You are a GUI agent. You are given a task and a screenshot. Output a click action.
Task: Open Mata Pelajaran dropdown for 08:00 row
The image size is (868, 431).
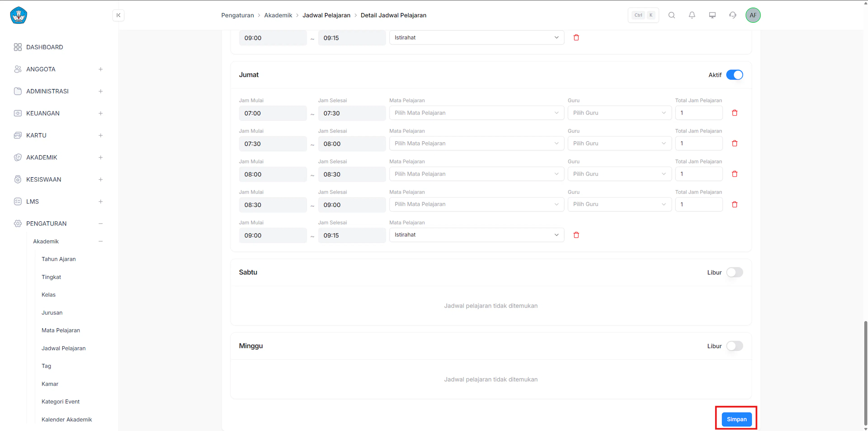click(476, 174)
